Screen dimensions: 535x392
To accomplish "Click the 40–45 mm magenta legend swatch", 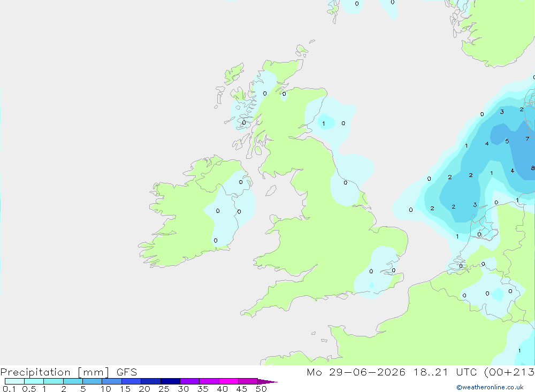I will coord(228,381).
